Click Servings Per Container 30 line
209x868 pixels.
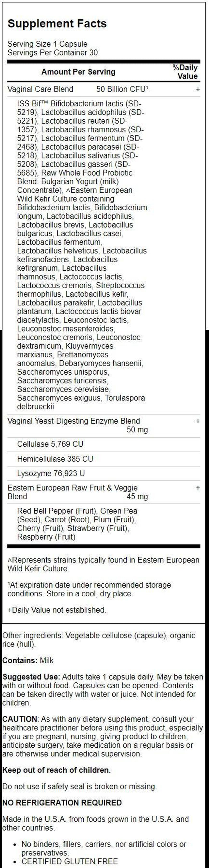point(52,52)
